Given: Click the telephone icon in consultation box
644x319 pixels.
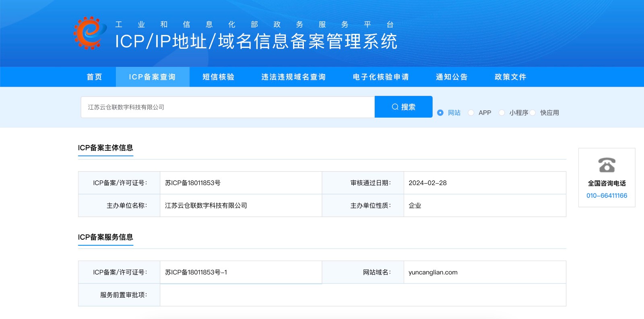Looking at the screenshot, I should [x=607, y=165].
